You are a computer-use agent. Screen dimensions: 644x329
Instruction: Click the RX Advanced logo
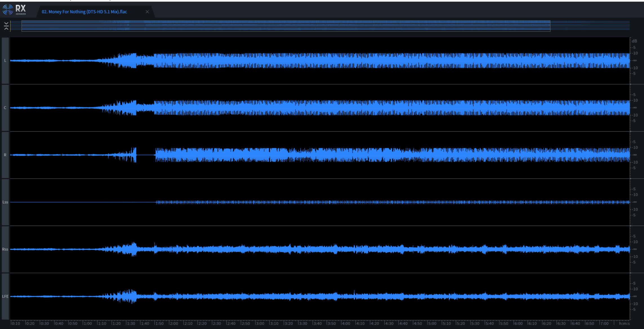pos(14,10)
